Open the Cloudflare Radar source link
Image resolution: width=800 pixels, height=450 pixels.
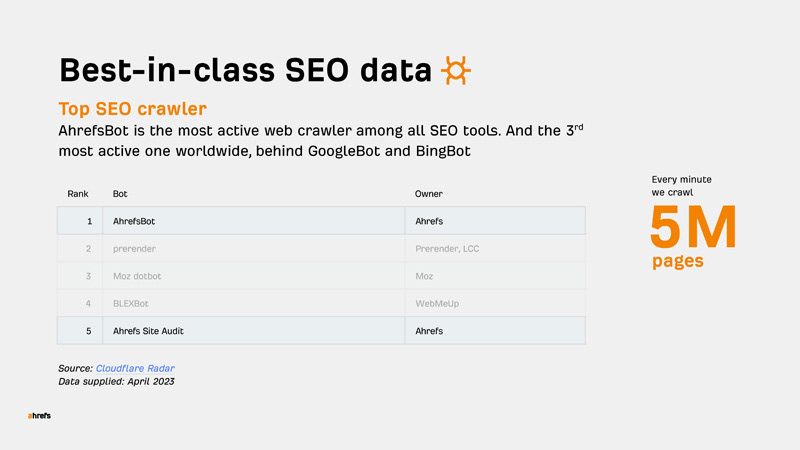[x=135, y=368]
